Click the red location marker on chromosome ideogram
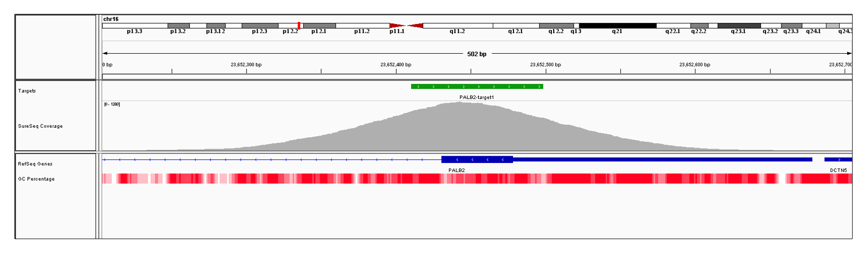 [299, 25]
